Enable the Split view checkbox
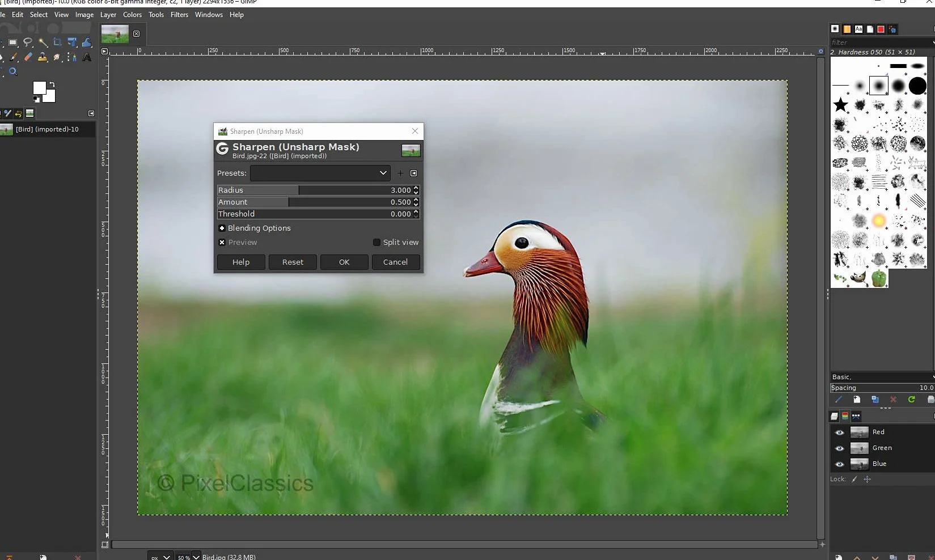 pos(376,242)
